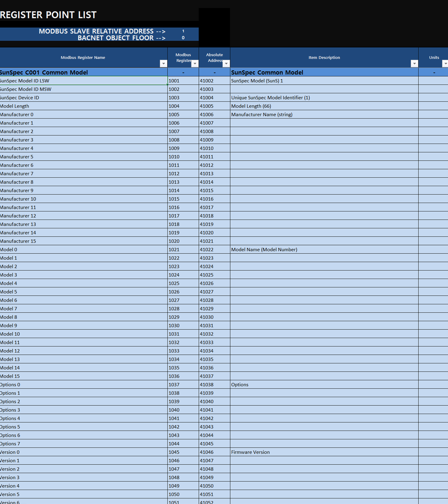Click absolute address cell 41030

pos(214,317)
